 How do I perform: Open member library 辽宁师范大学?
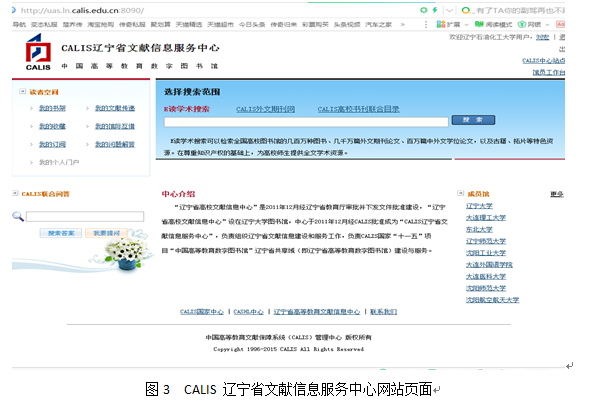tap(486, 241)
